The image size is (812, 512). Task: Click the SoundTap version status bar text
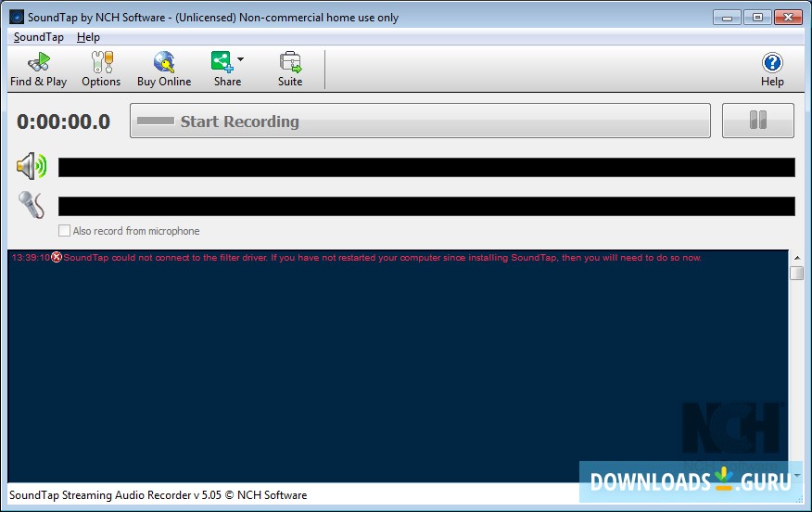[158, 495]
